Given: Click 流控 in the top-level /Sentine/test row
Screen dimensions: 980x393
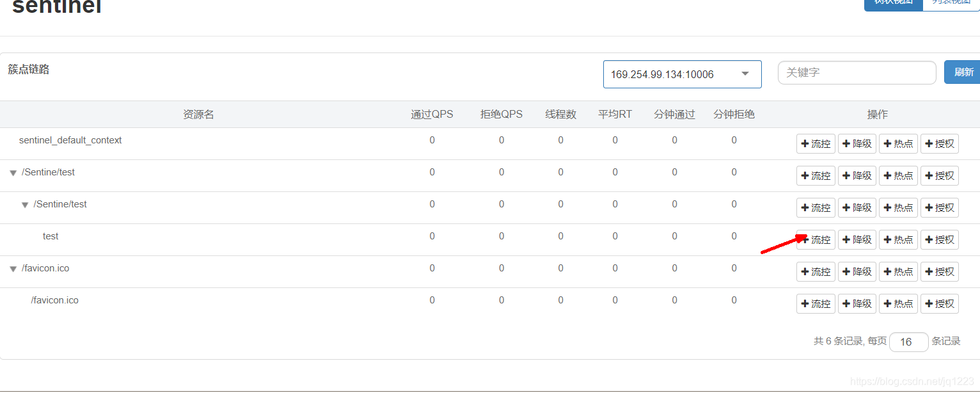Looking at the screenshot, I should (x=816, y=176).
